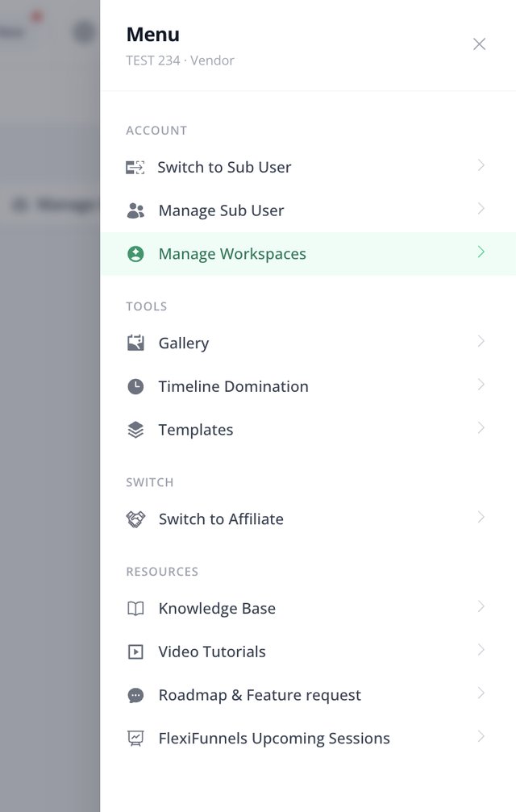Image resolution: width=516 pixels, height=812 pixels.
Task: Open the Gallery tool
Action: 308,343
